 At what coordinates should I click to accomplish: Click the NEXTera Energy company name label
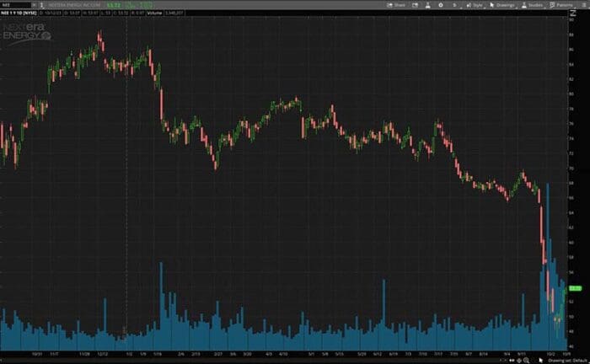[74, 5]
